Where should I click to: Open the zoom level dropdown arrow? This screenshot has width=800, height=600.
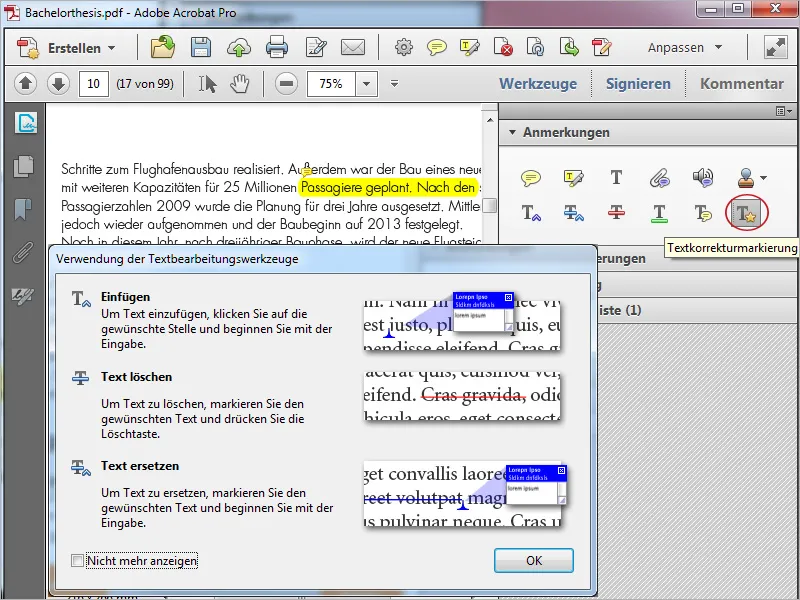[x=366, y=84]
